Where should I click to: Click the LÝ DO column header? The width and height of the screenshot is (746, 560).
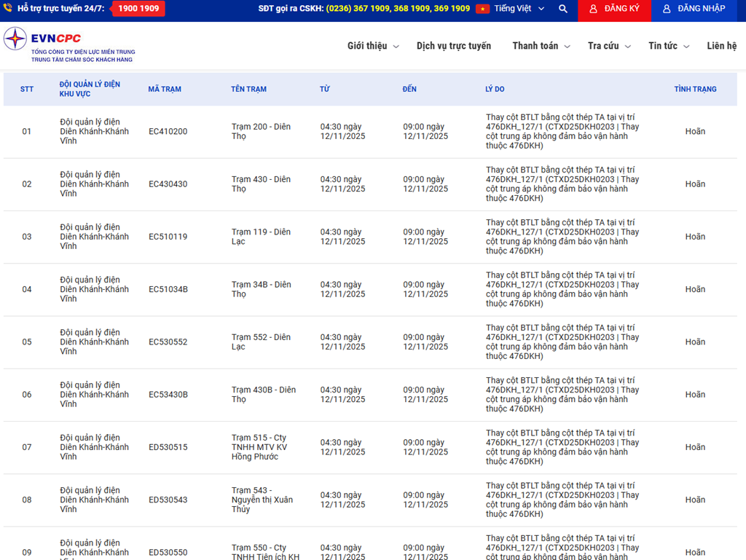[495, 90]
